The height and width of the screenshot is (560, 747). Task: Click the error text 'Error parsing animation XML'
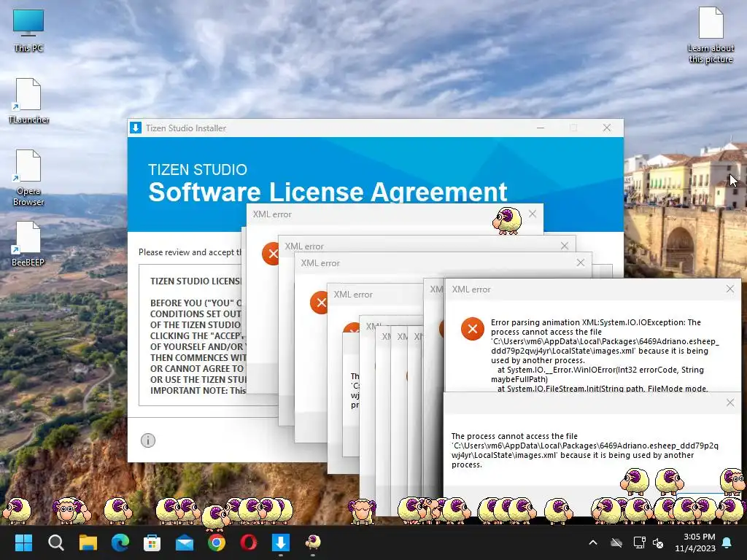click(535, 322)
